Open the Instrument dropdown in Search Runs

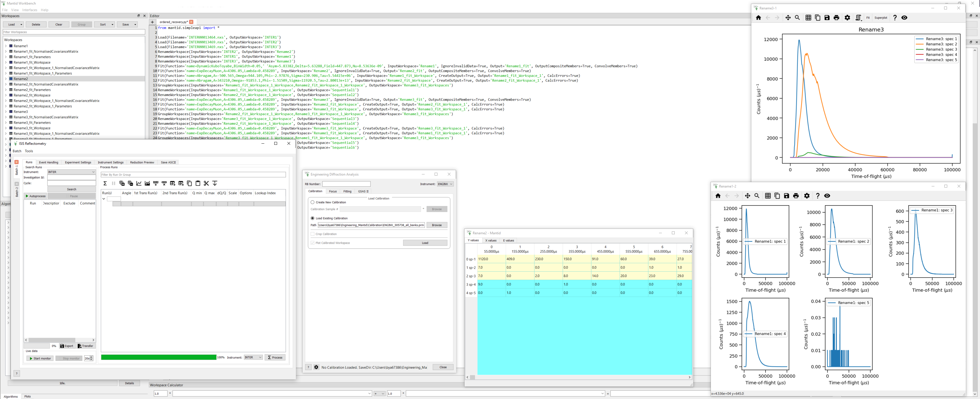[71, 172]
